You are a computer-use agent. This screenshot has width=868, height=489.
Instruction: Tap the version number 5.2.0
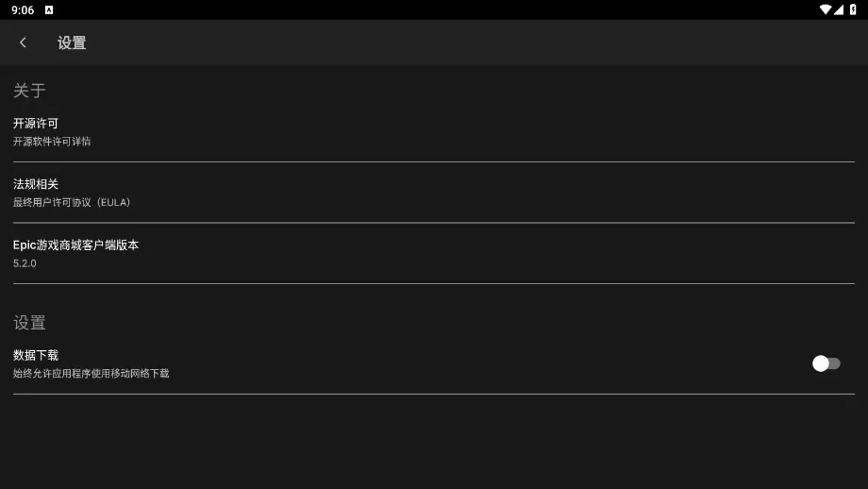coord(25,263)
